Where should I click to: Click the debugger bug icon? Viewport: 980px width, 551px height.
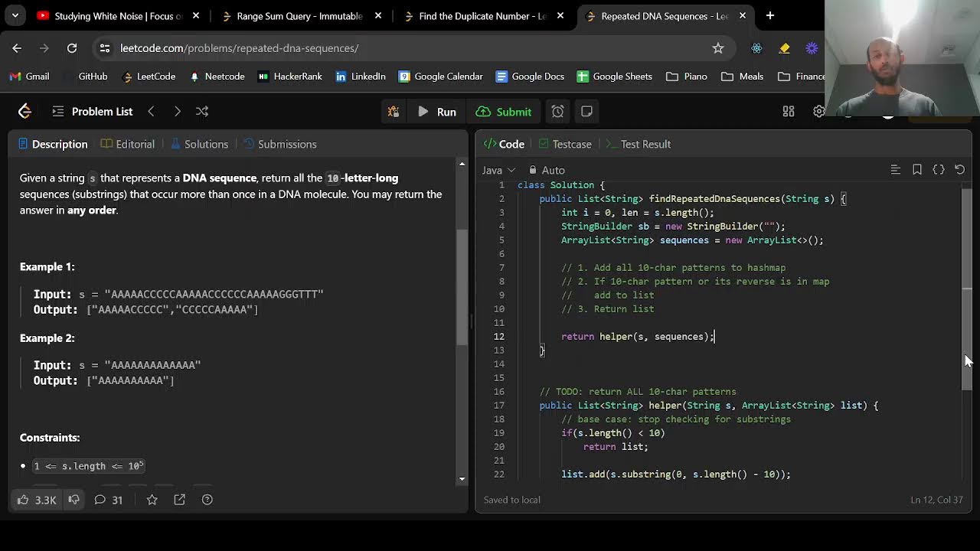pos(394,112)
